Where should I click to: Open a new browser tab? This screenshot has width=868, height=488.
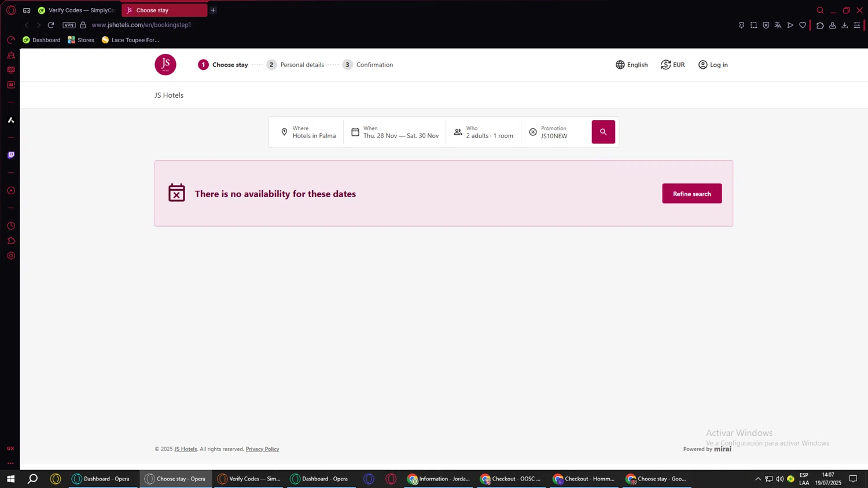pos(213,10)
